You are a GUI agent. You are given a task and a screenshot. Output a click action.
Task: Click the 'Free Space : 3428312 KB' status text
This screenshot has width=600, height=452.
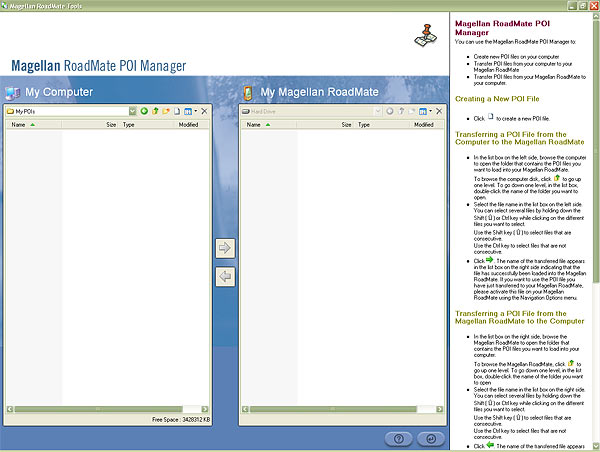[x=181, y=420]
